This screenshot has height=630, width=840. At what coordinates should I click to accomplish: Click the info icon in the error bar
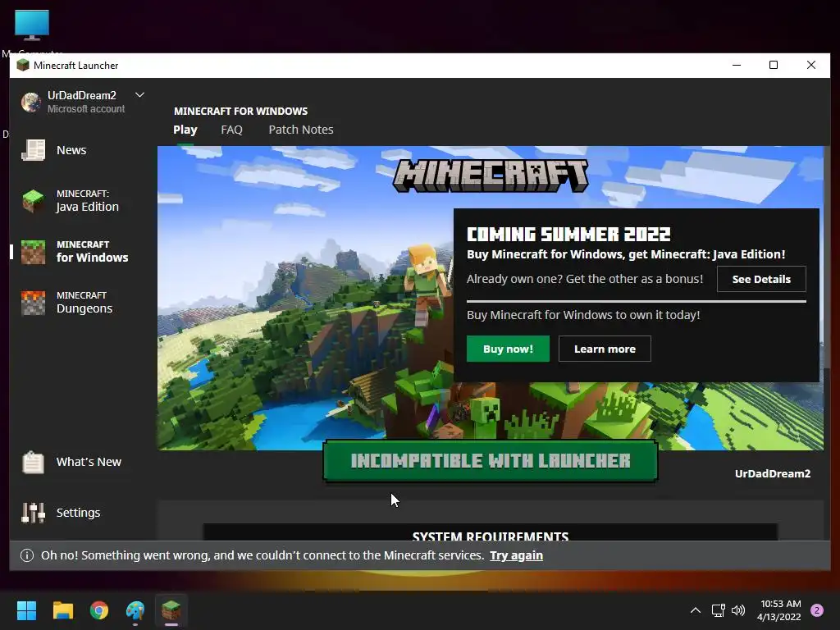(x=27, y=555)
